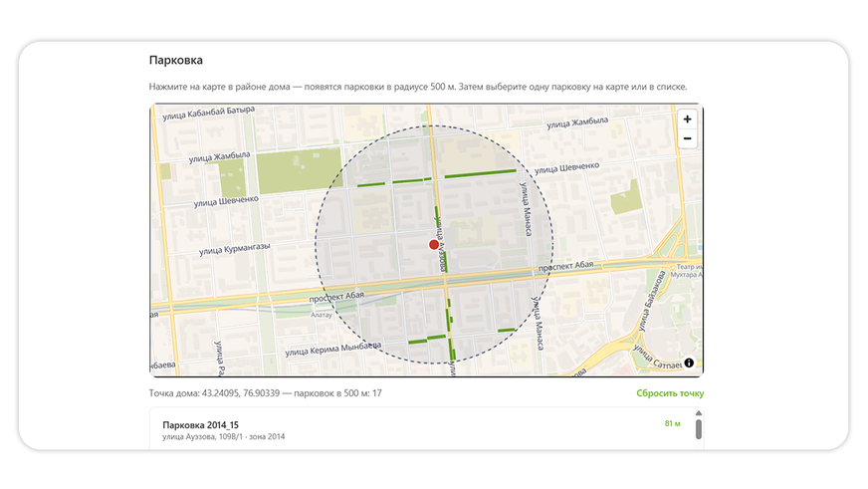Click 'улица Курмангазы' map label
Viewport: 868px width, 489px height.
pyautogui.click(x=234, y=249)
